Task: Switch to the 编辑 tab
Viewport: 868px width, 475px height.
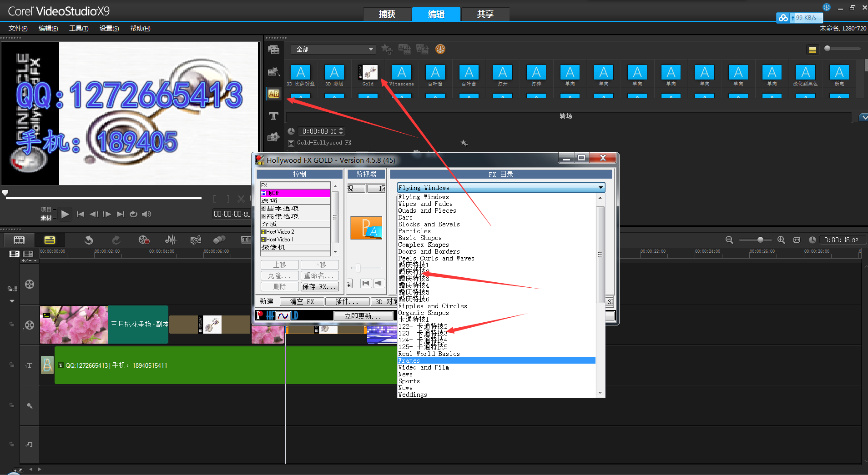Action: [x=436, y=14]
